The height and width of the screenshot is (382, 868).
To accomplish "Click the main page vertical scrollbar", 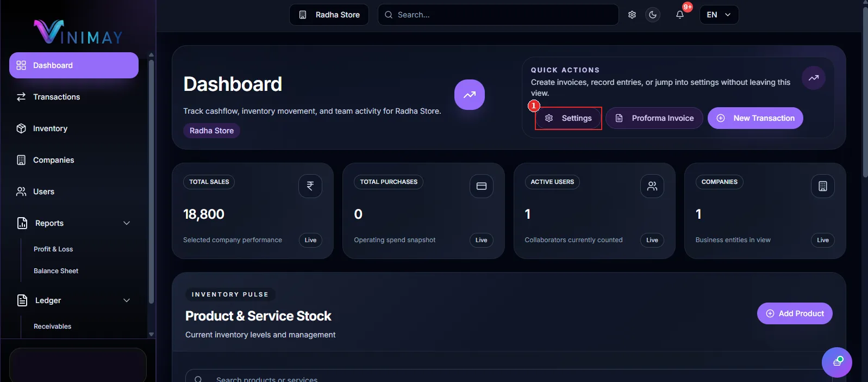I will tap(865, 93).
